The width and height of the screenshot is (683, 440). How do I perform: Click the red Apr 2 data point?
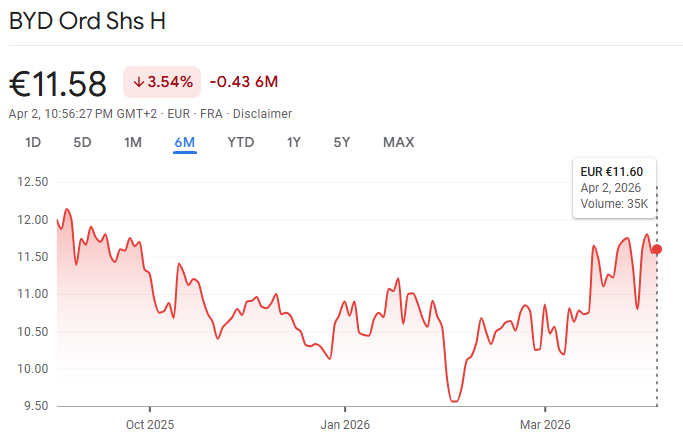click(657, 249)
